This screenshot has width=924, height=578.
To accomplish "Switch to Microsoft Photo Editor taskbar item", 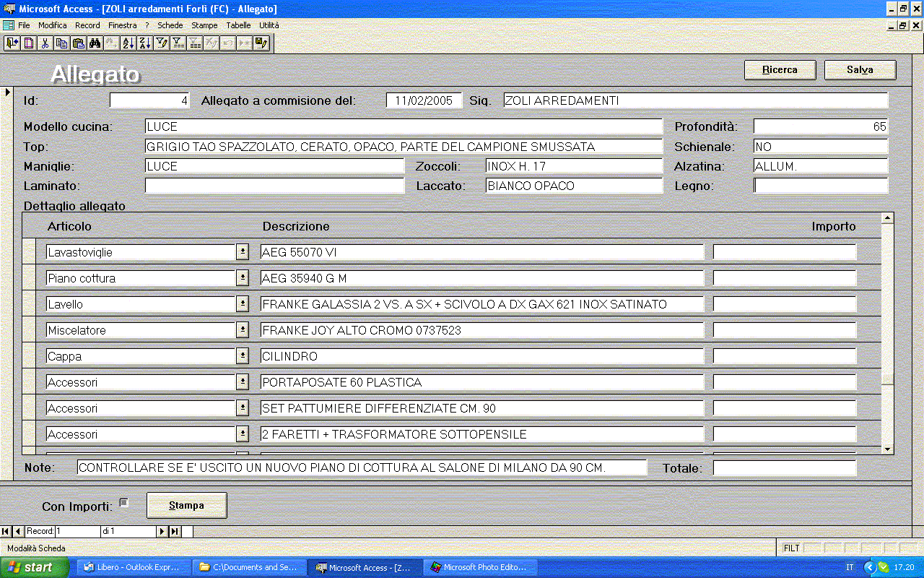I will (480, 568).
